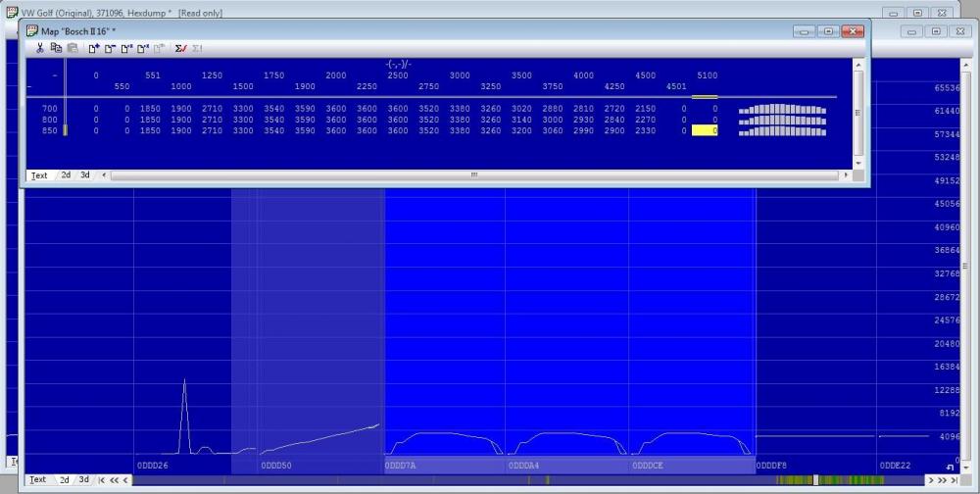This screenshot has height=494, width=980.
Task: Click the second document icon with minus sign
Action: (111, 48)
